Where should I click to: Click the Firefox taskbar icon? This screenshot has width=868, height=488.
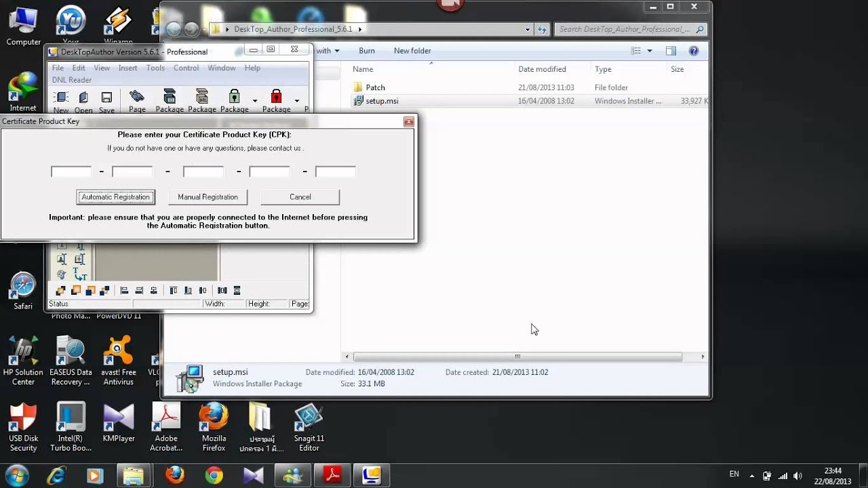(x=175, y=476)
